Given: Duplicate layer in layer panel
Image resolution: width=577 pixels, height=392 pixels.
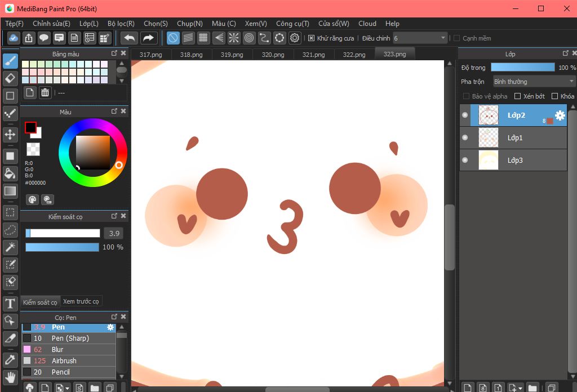Looking at the screenshot, I should point(551,387).
